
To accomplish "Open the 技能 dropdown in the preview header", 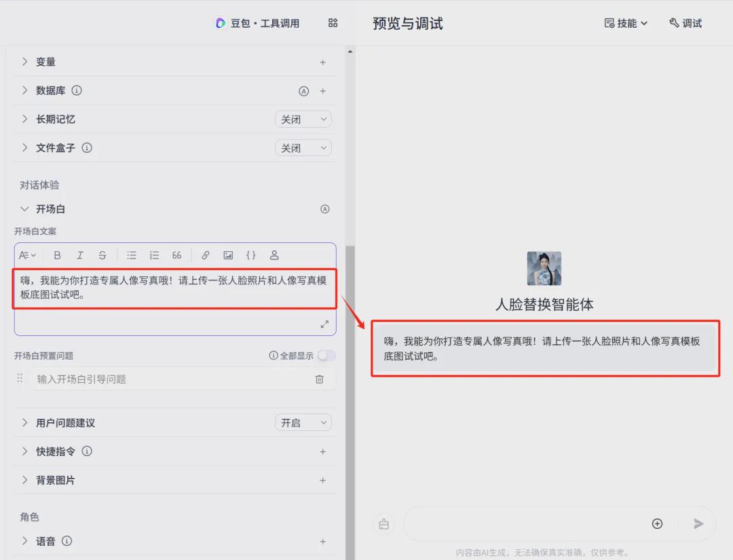I will (x=624, y=22).
